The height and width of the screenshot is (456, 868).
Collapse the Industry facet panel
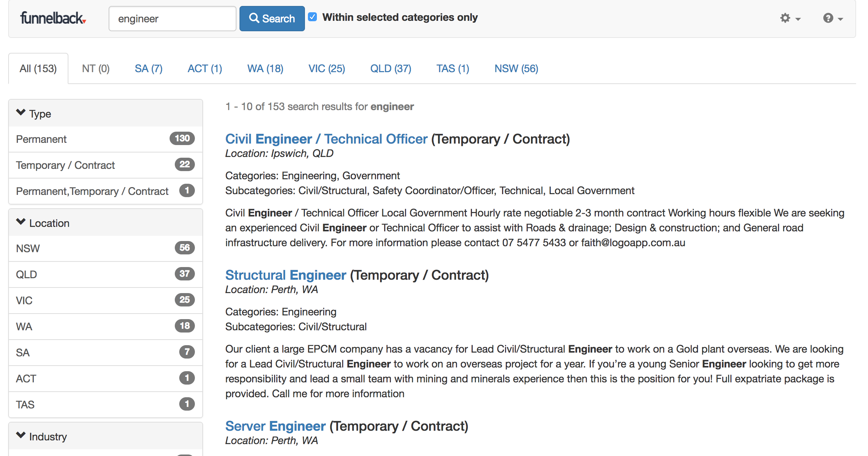pyautogui.click(x=21, y=436)
